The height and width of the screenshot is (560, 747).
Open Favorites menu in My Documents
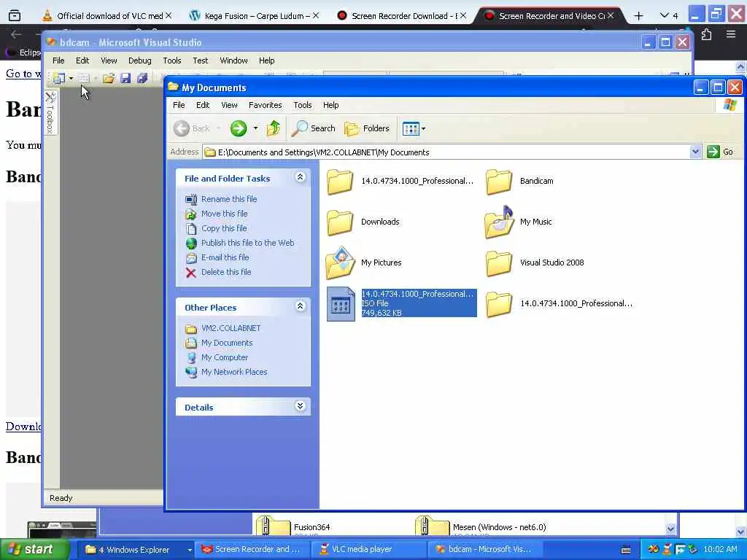pos(265,105)
